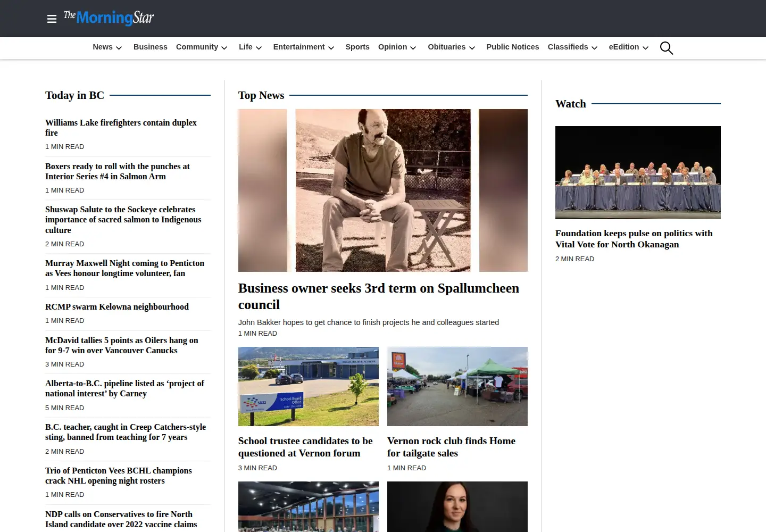This screenshot has height=532, width=766.
Task: Click the tailgate sales market photo
Action: (x=457, y=386)
